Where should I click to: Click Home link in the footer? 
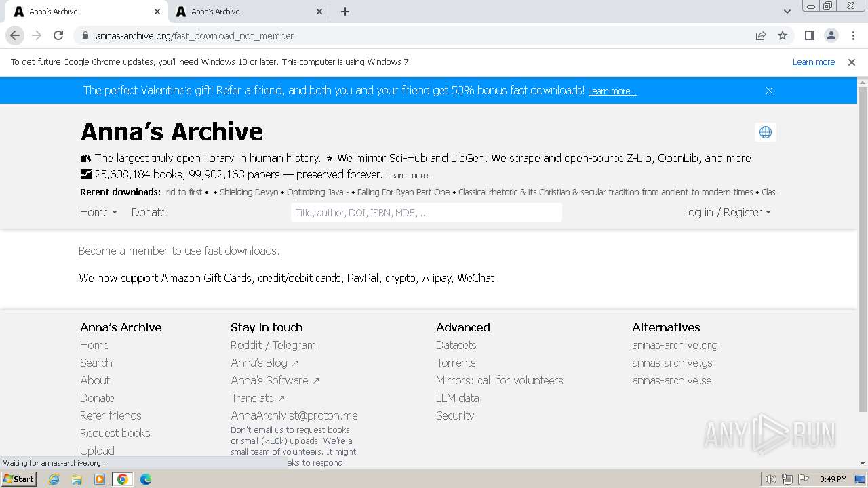coord(94,345)
